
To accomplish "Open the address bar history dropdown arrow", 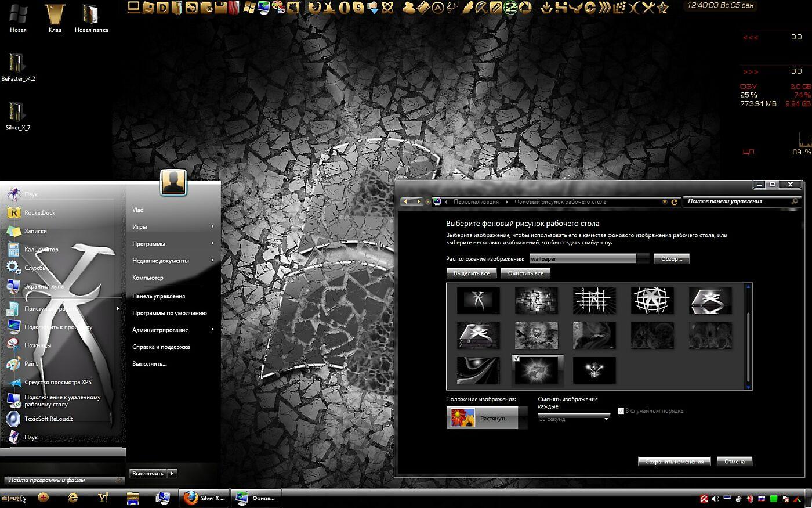I will (x=665, y=202).
